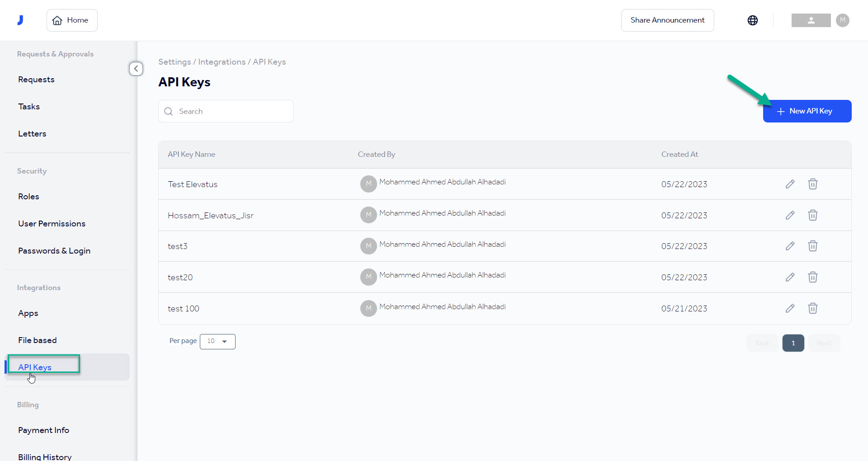Screen dimensions: 868x461
Task: Open the language globe icon
Action: 752,20
